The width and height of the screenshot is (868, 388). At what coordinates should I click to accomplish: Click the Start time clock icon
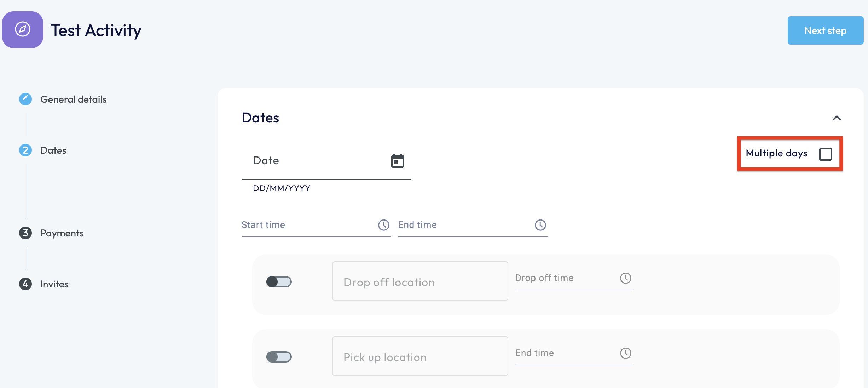point(383,225)
